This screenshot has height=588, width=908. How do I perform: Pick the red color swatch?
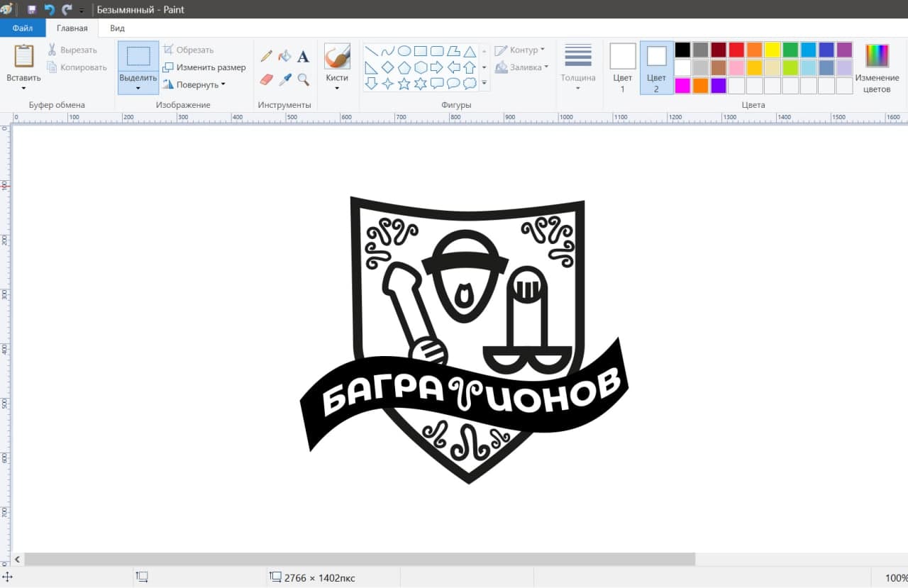736,50
